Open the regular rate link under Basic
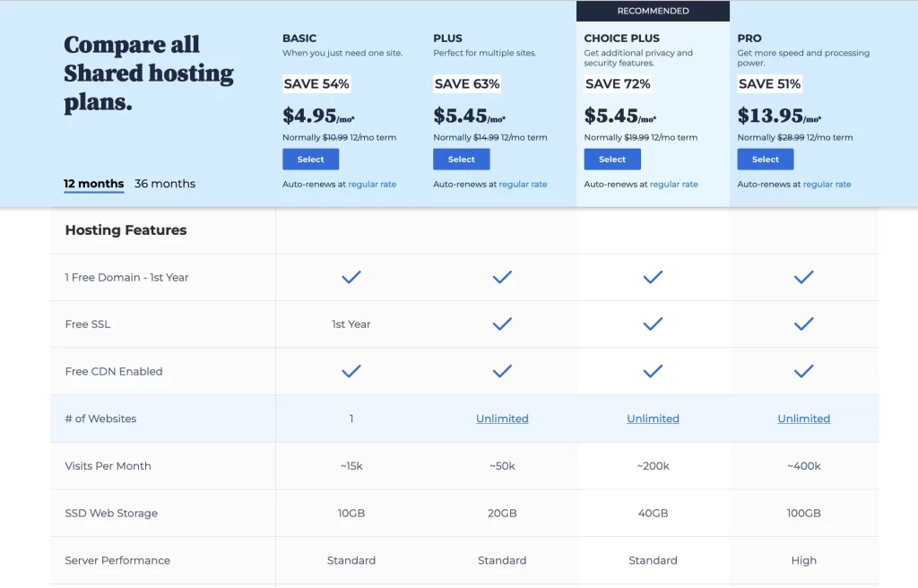 pos(372,184)
